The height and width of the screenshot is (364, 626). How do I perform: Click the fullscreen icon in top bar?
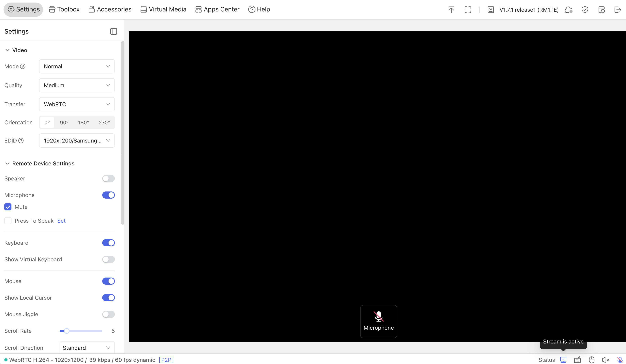pos(468,10)
